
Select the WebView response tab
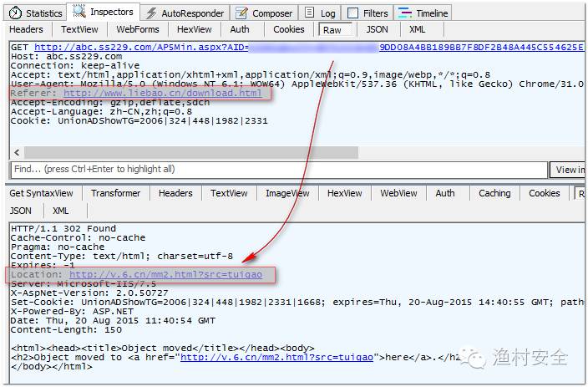pyautogui.click(x=398, y=193)
